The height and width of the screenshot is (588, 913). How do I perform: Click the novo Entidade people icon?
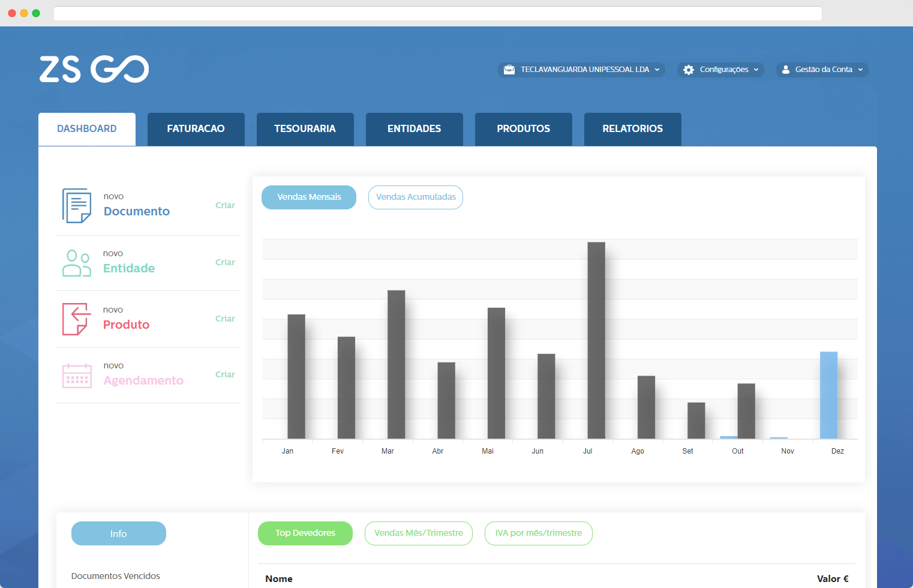[77, 263]
